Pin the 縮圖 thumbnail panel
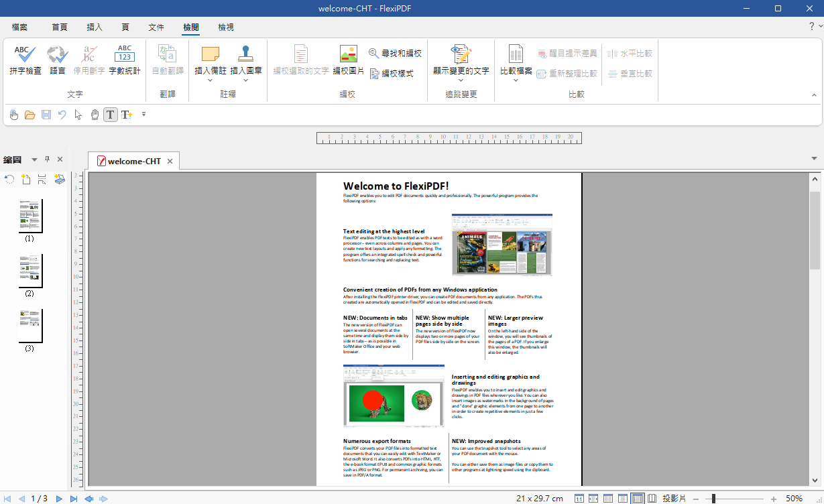 pyautogui.click(x=47, y=160)
